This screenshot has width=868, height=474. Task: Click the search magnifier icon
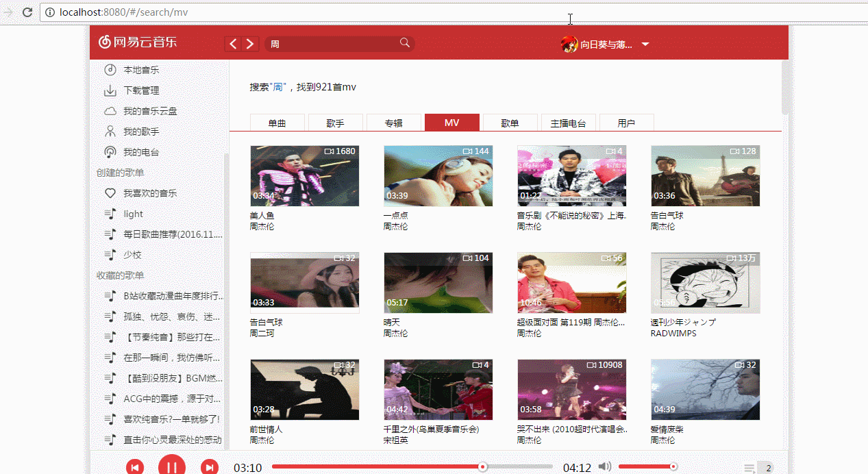click(405, 42)
